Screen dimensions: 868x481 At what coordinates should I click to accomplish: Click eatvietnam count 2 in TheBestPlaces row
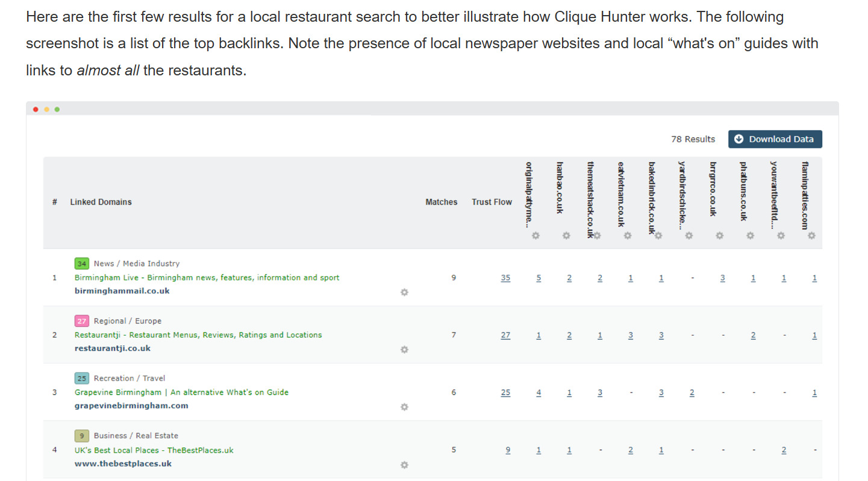click(x=631, y=450)
